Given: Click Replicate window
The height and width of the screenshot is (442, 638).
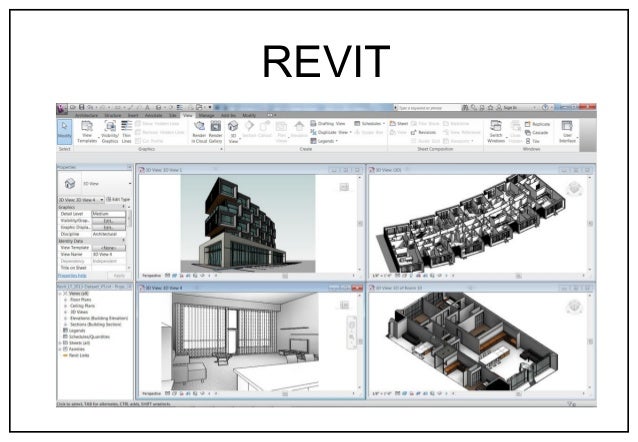Looking at the screenshot, I should tap(537, 124).
